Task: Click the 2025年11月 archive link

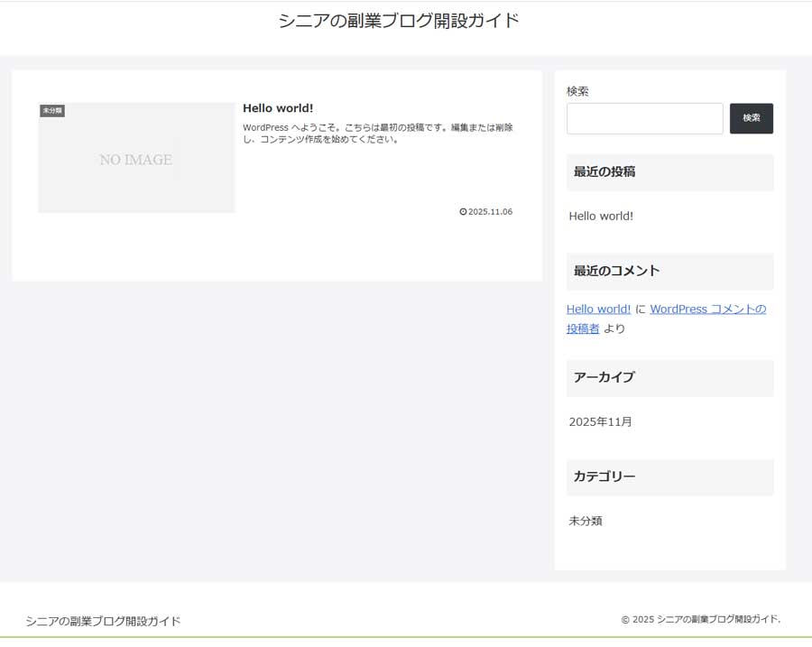Action: click(x=601, y=421)
